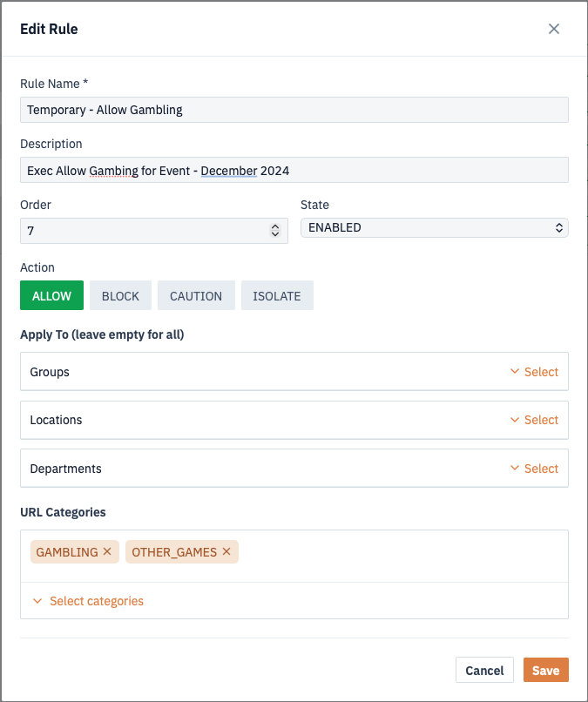588x702 pixels.
Task: Click the Order stepper arrows
Action: (275, 231)
